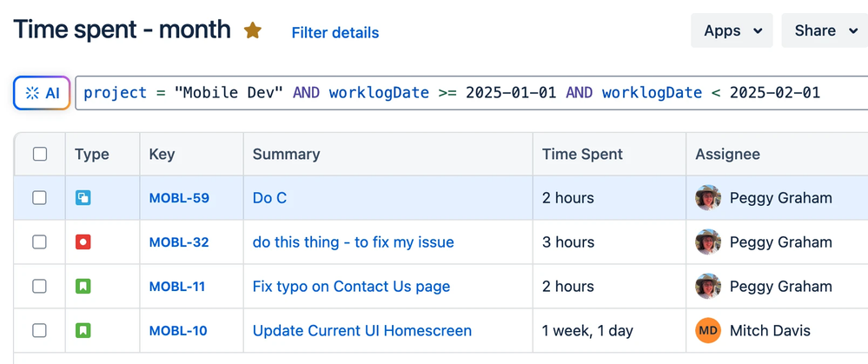Sort by Time Spent column header

582,155
